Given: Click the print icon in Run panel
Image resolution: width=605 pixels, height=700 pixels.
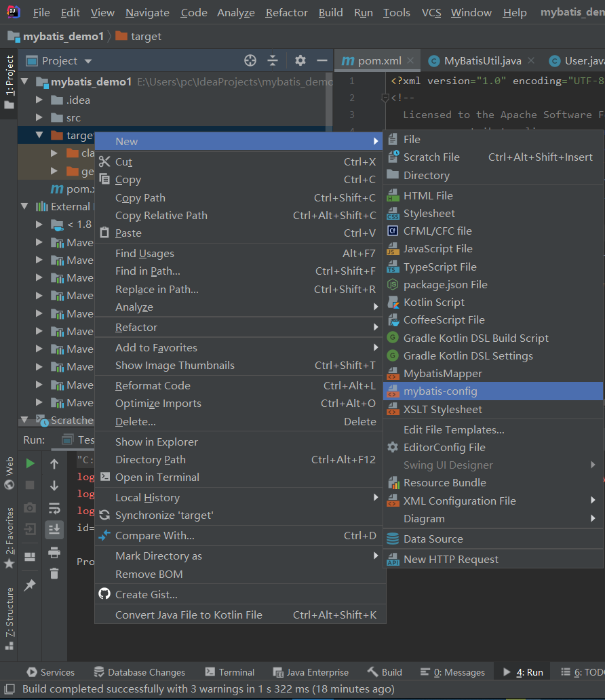Looking at the screenshot, I should pos(54,552).
